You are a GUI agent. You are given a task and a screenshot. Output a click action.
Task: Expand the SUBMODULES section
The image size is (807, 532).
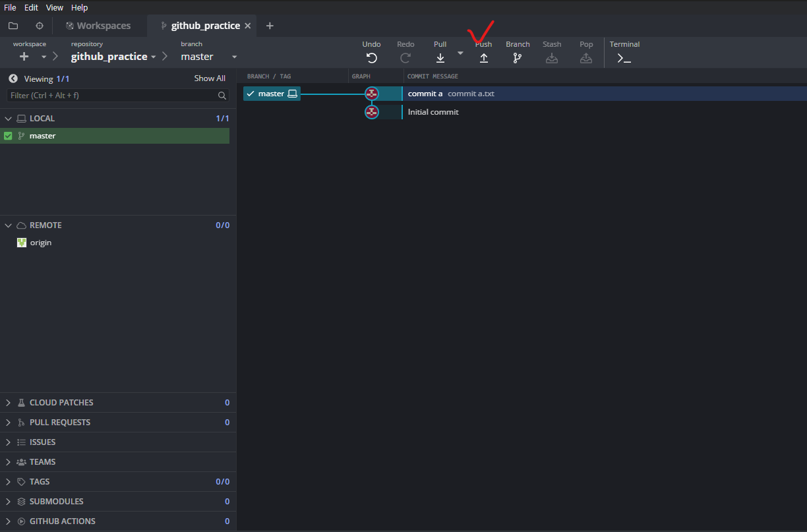(8, 502)
